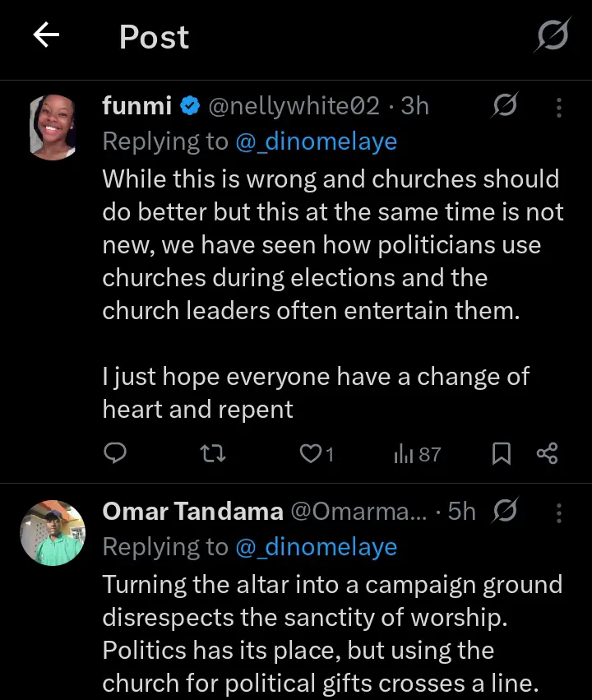Open funmi's profile picture
The width and height of the screenshot is (592, 700).
(x=53, y=126)
